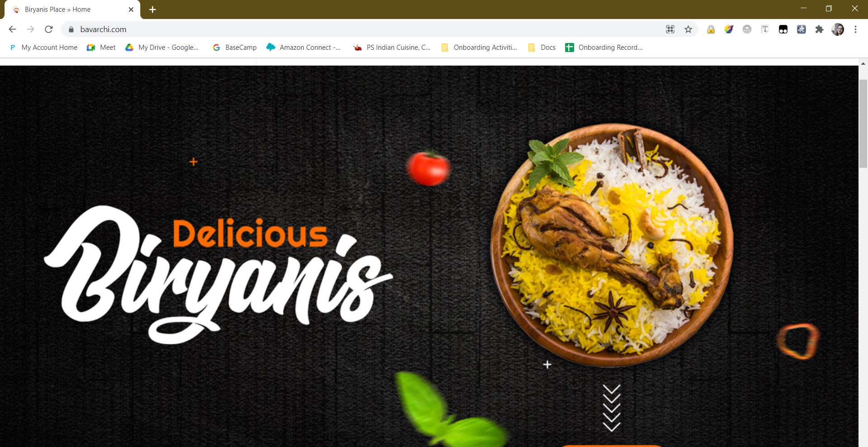Open the Docs bookmark folder

pos(542,48)
